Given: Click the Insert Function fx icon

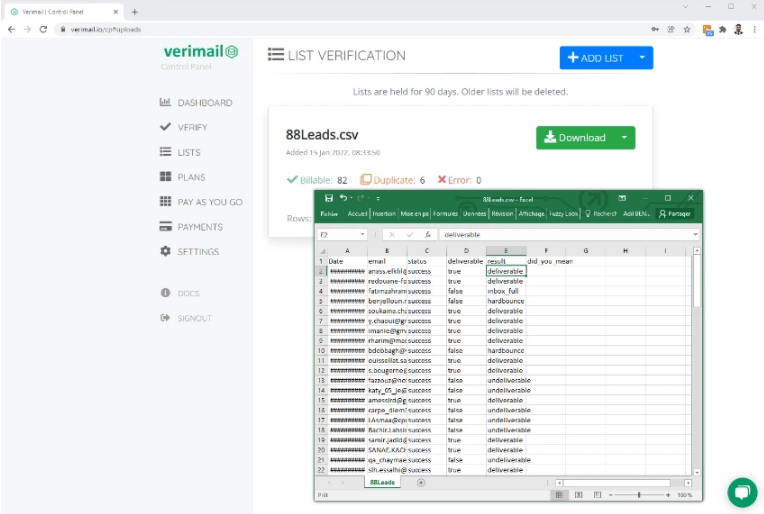Looking at the screenshot, I should click(x=427, y=234).
